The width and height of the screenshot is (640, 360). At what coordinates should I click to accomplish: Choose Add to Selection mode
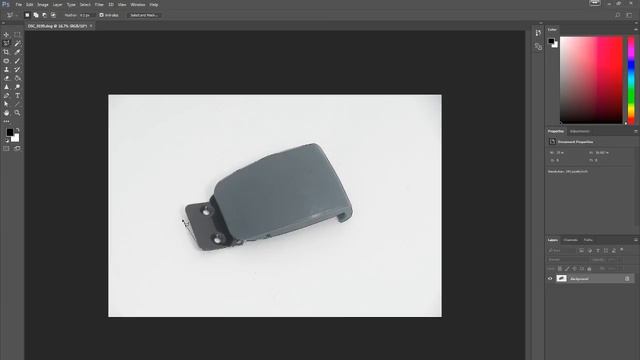(36, 15)
